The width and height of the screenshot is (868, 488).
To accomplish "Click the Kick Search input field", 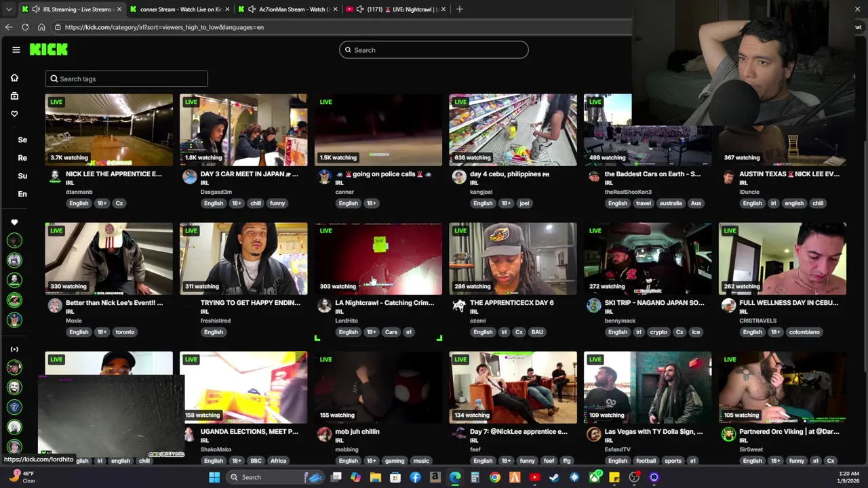I will [x=434, y=49].
